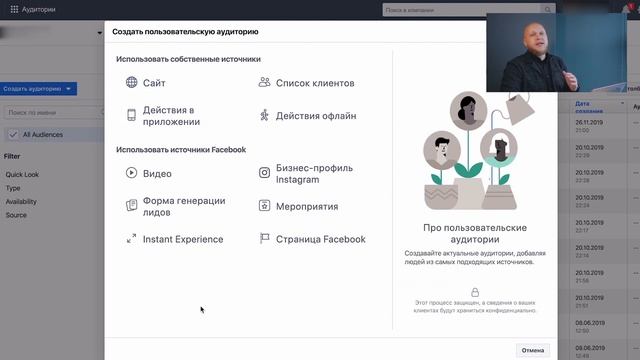Click the expand arrows icon for Instant Experience
This screenshot has height=360, width=640.
[x=131, y=238]
